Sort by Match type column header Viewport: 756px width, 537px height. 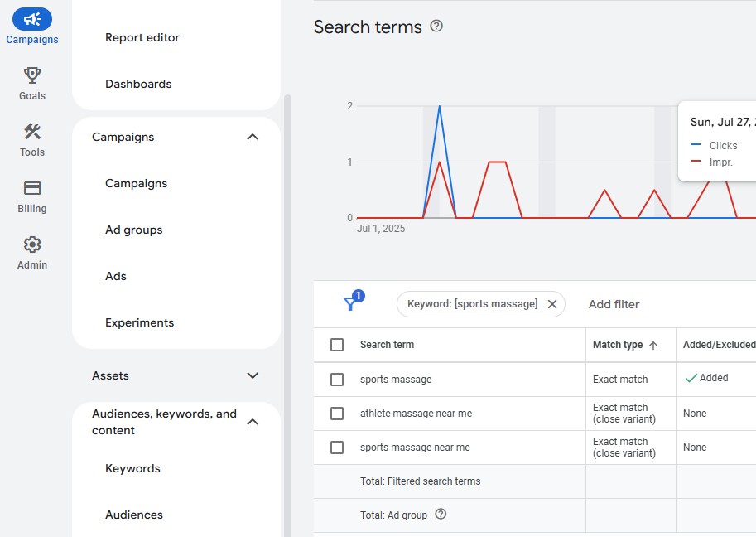pos(618,345)
